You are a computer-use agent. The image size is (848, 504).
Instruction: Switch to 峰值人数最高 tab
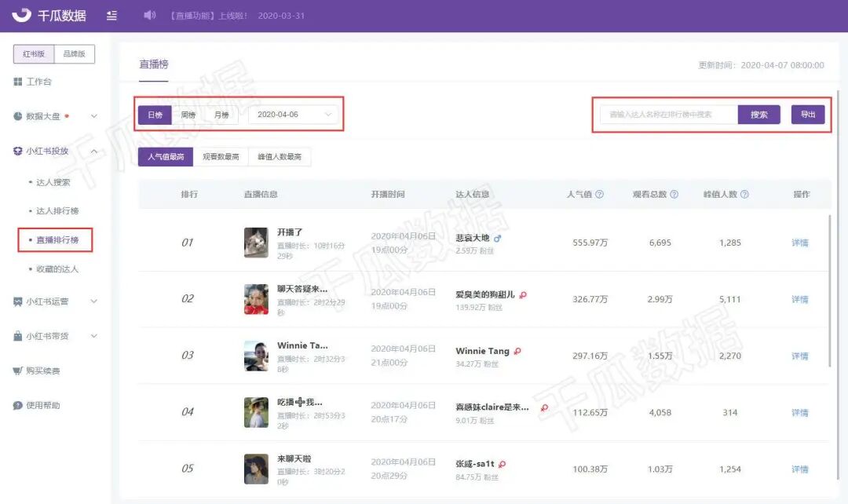(x=280, y=157)
